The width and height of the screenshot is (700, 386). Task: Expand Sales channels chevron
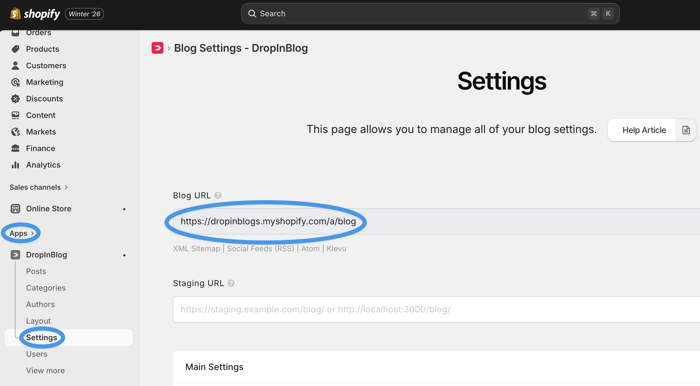66,187
